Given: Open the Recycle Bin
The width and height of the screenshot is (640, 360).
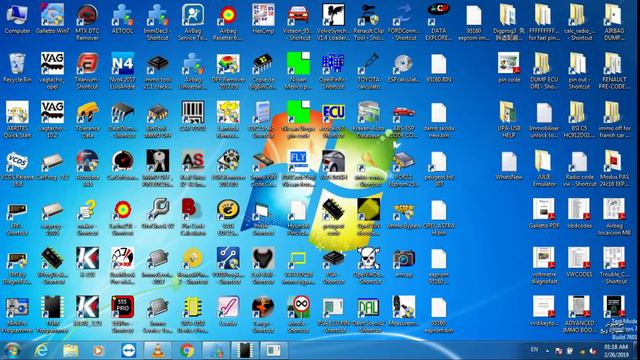Looking at the screenshot, I should 17,68.
